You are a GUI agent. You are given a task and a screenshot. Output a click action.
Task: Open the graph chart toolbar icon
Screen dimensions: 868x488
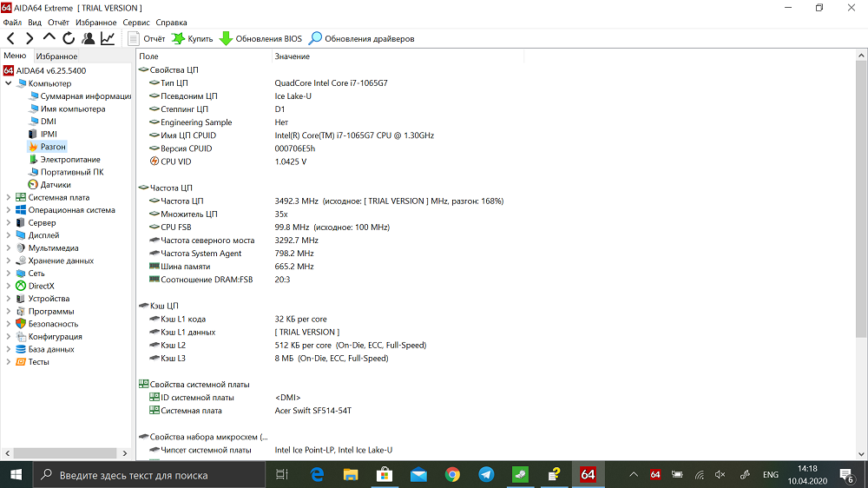click(x=108, y=38)
